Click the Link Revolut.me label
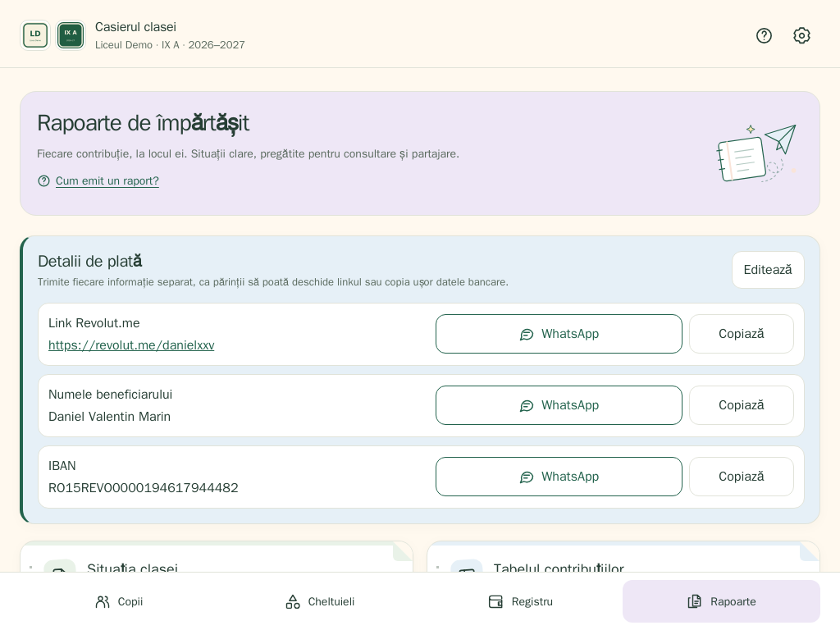The height and width of the screenshot is (630, 840). tap(94, 323)
